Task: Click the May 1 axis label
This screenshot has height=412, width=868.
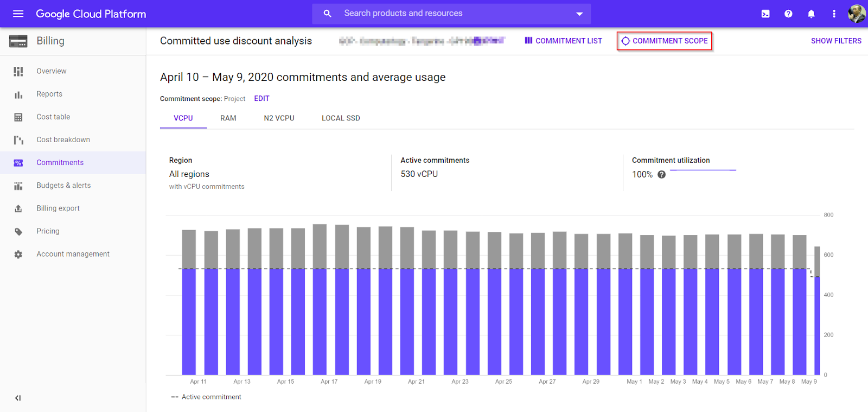Action: 634,382
